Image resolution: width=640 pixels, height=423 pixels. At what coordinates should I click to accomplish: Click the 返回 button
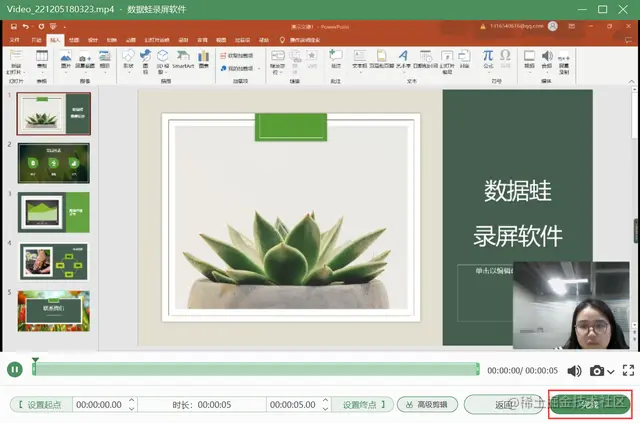click(503, 405)
